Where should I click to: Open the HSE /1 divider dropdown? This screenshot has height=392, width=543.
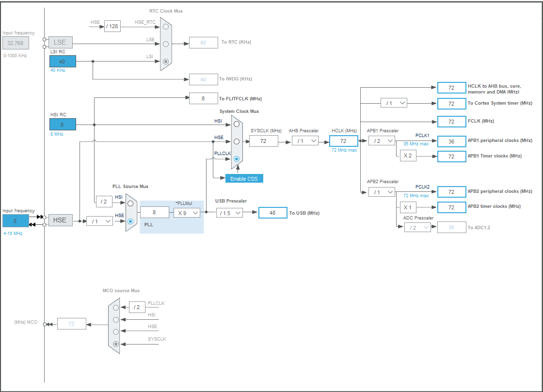pyautogui.click(x=100, y=221)
